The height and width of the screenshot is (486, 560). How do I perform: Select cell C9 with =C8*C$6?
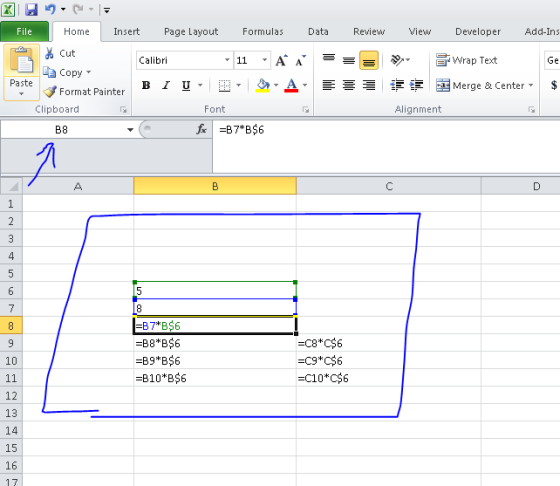pyautogui.click(x=389, y=344)
